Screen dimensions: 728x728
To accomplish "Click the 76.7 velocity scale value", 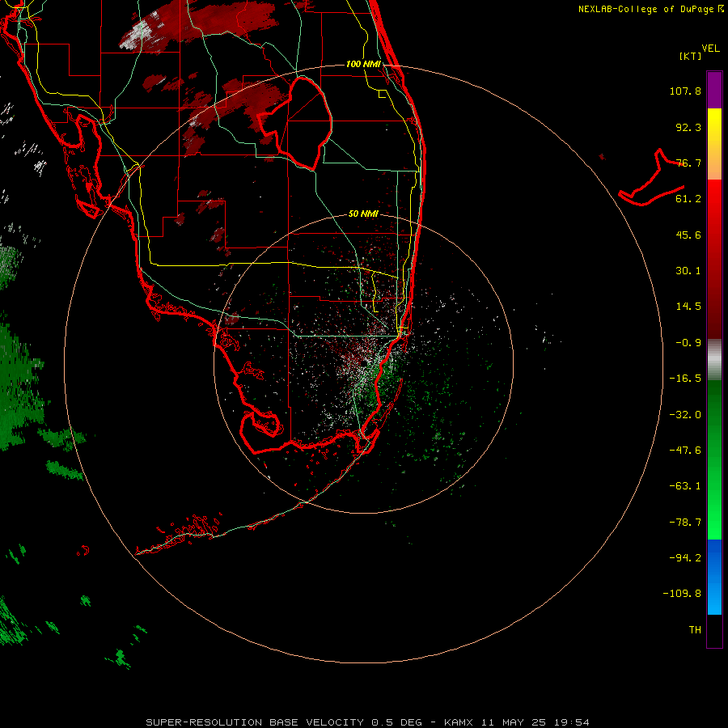I will (688, 163).
